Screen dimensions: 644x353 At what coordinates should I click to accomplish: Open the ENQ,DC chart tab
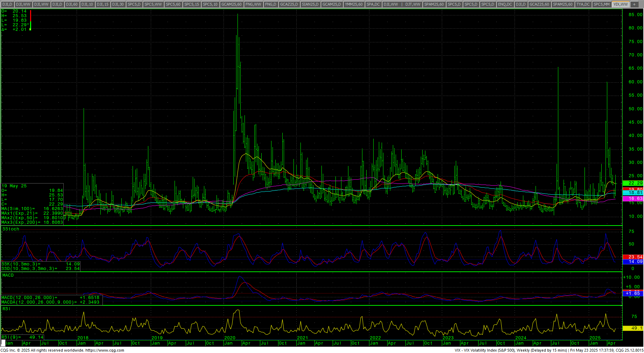[x=505, y=4]
